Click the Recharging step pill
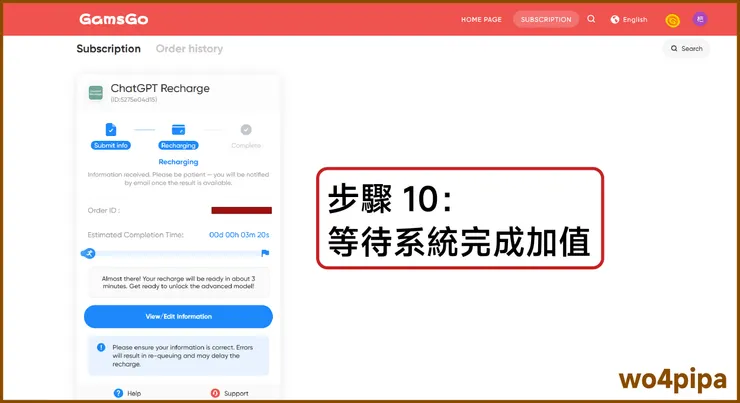740x403 pixels. tap(178, 145)
